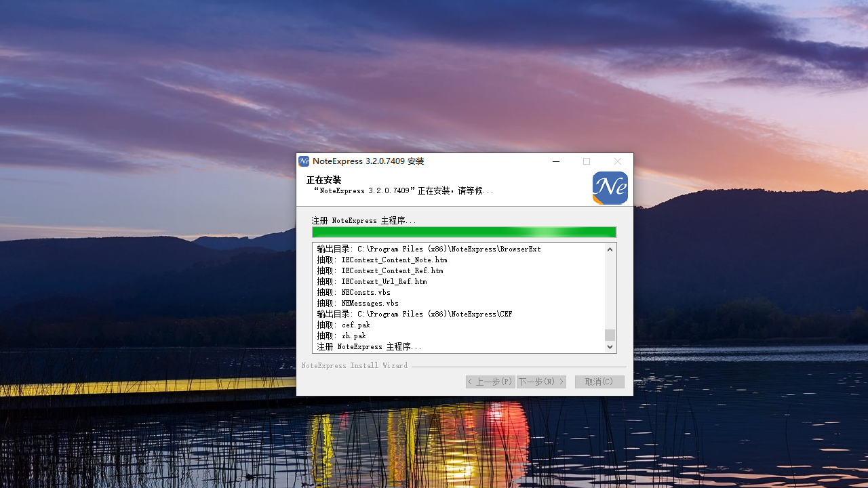Screen dimensions: 868x488
Task: Click the minimize icon of the installer window
Action: point(556,161)
